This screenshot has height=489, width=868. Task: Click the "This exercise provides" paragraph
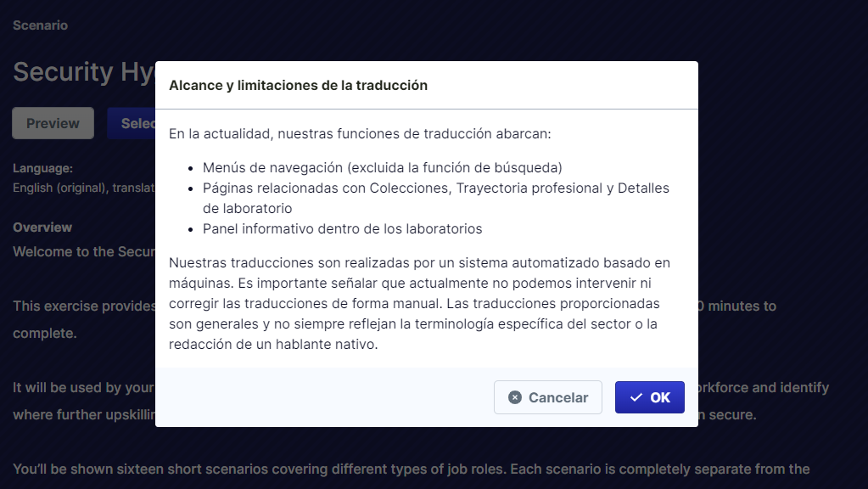click(x=83, y=306)
